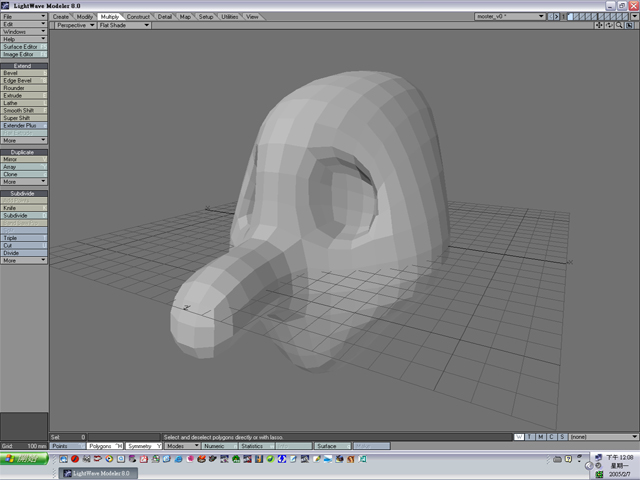Enable Points selection mode

point(67,446)
